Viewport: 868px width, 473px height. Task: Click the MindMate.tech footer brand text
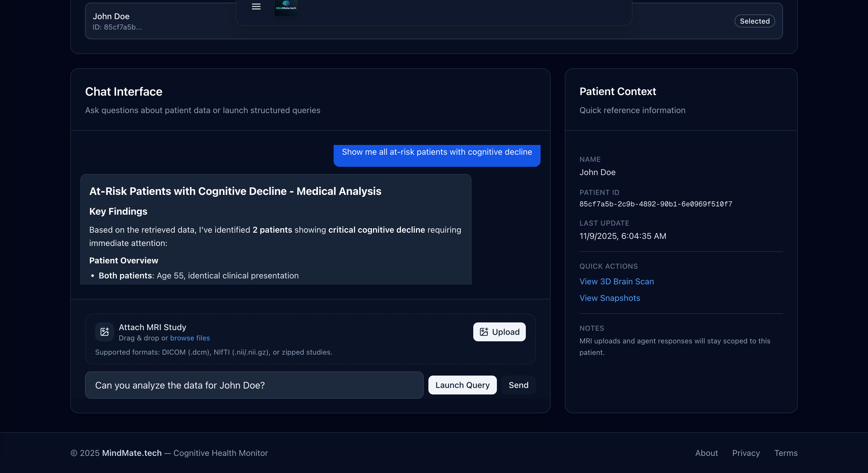tap(132, 453)
